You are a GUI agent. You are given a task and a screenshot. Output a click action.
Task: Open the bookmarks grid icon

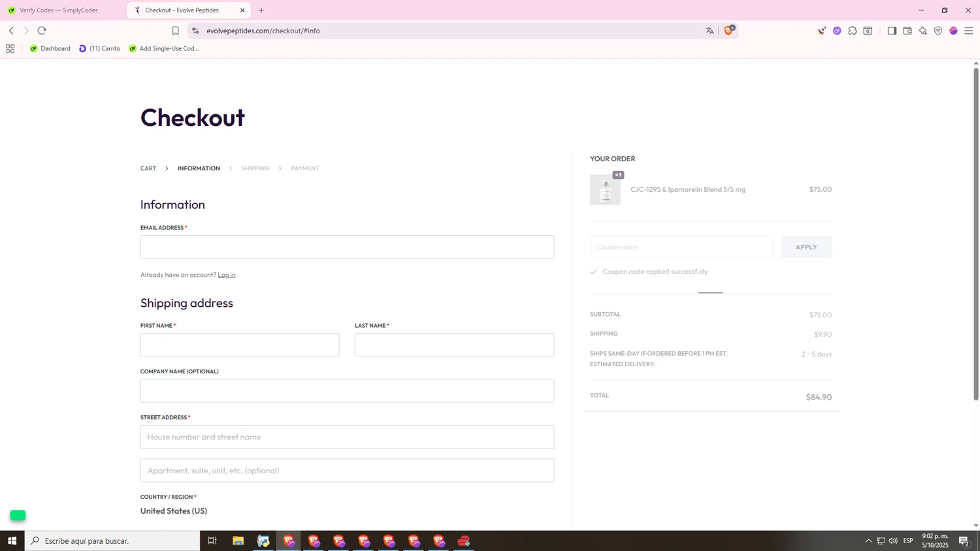10,48
